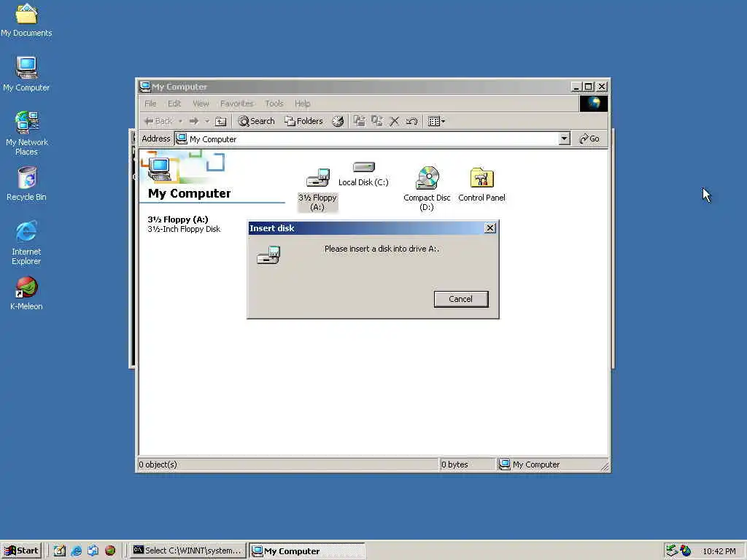Click 'My Computer' zone in status bar
The image size is (747, 560).
pyautogui.click(x=530, y=464)
